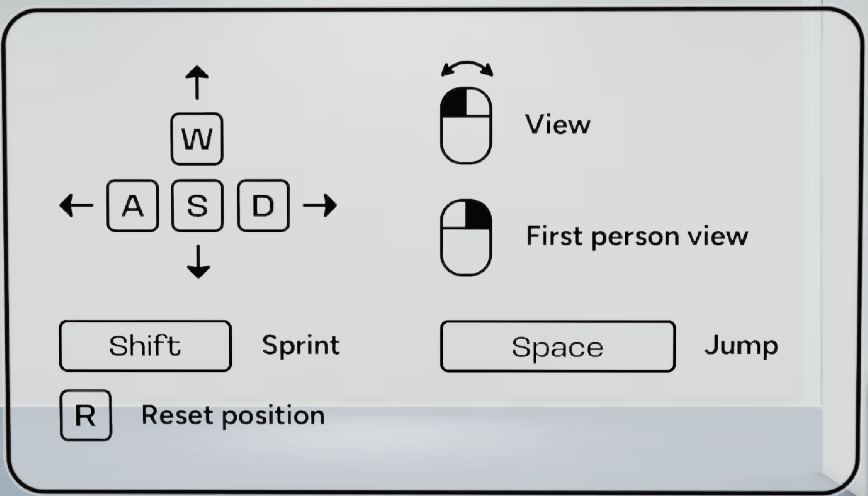Click the right arrow beside D

tap(320, 205)
